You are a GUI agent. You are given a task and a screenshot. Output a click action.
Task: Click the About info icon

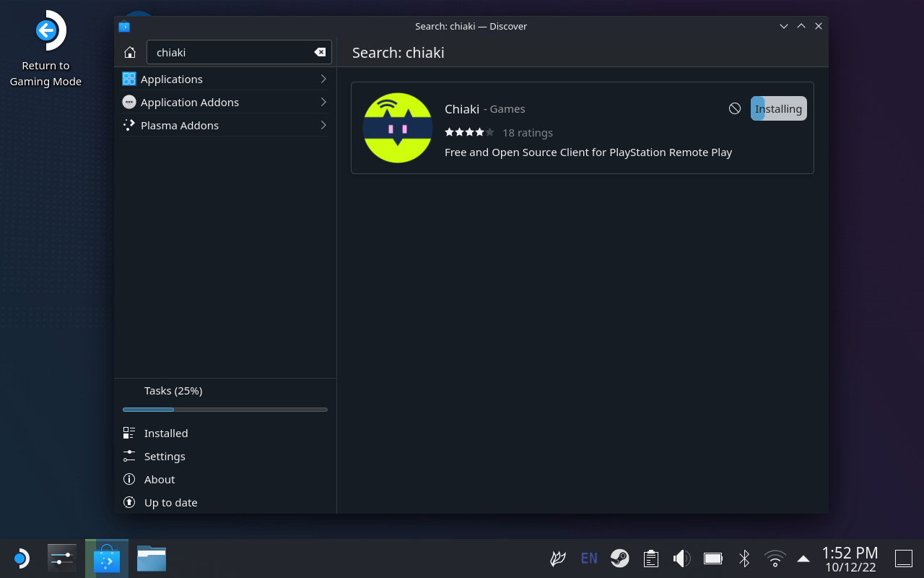(x=129, y=479)
